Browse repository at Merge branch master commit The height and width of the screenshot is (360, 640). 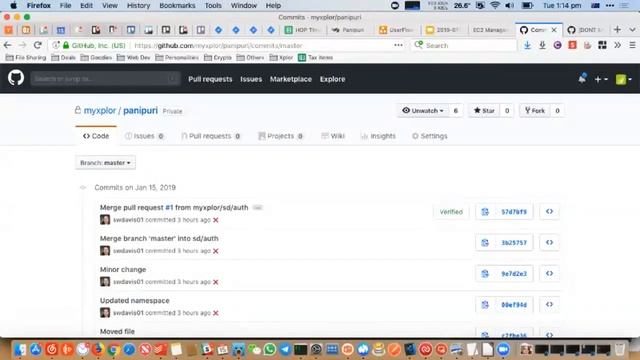click(x=549, y=243)
